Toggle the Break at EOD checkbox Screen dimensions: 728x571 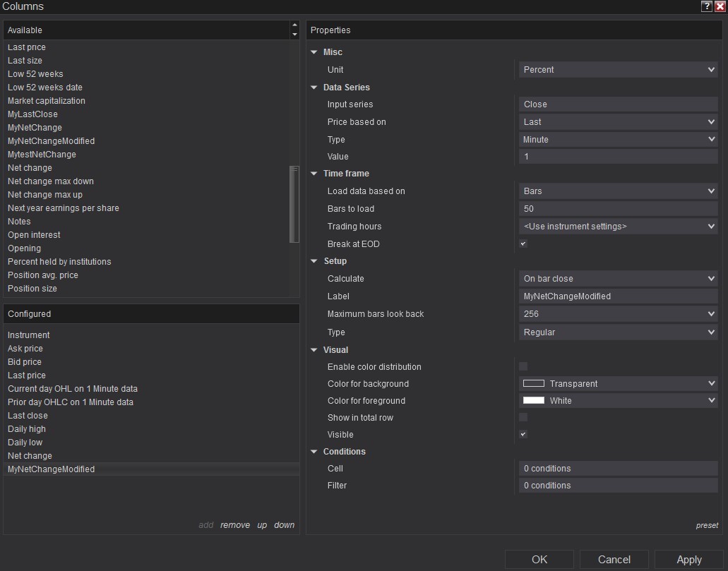[x=523, y=244]
